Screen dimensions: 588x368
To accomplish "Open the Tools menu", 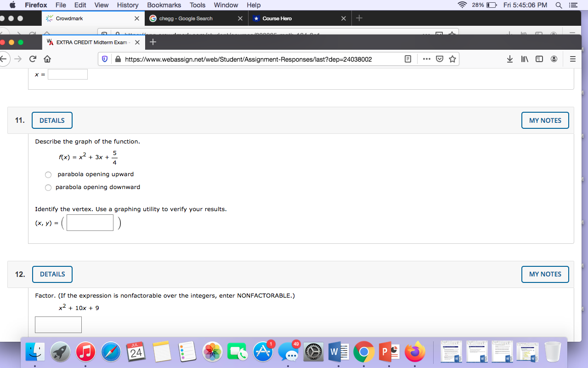I will point(198,5).
